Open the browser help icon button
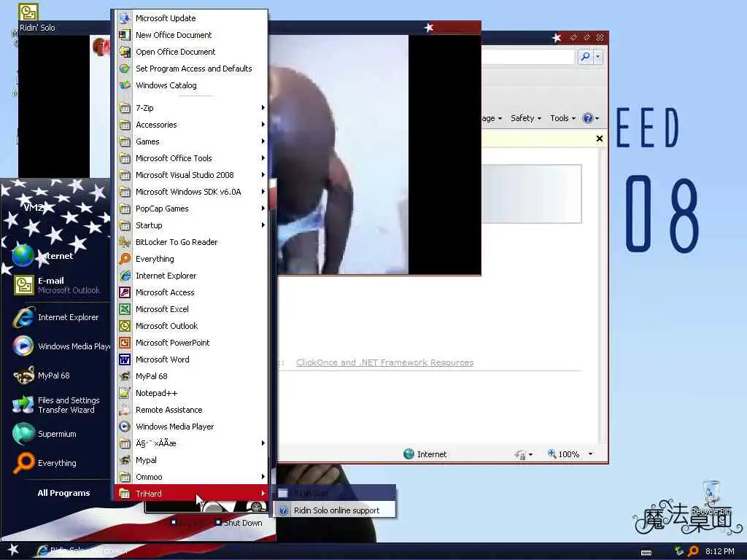 [589, 118]
